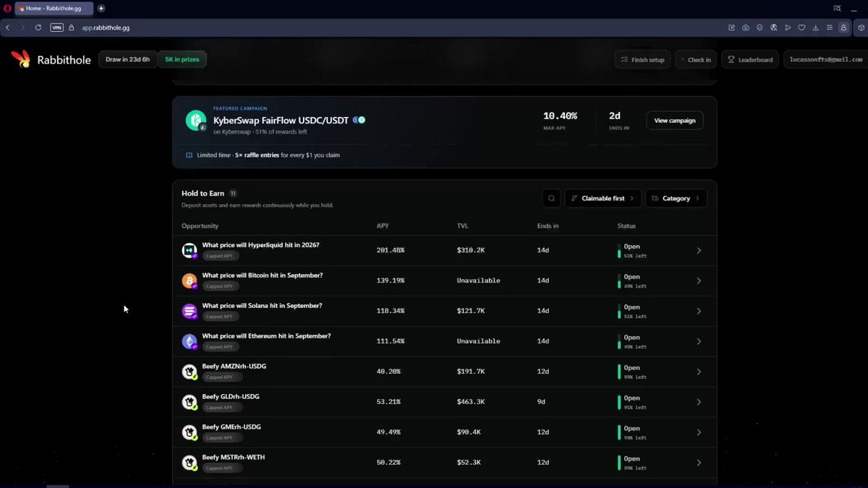Open a new browser tab
This screenshot has width=868, height=488.
101,9
